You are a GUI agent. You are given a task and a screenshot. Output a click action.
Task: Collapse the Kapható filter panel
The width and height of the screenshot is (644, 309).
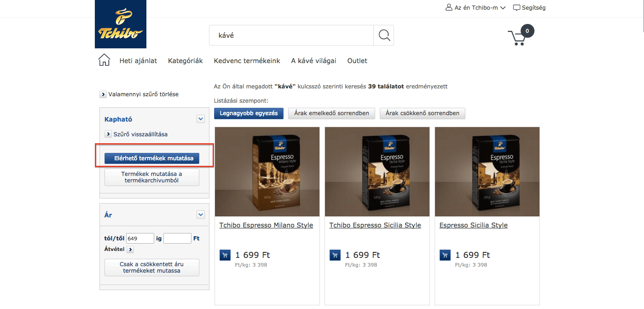pos(201,119)
